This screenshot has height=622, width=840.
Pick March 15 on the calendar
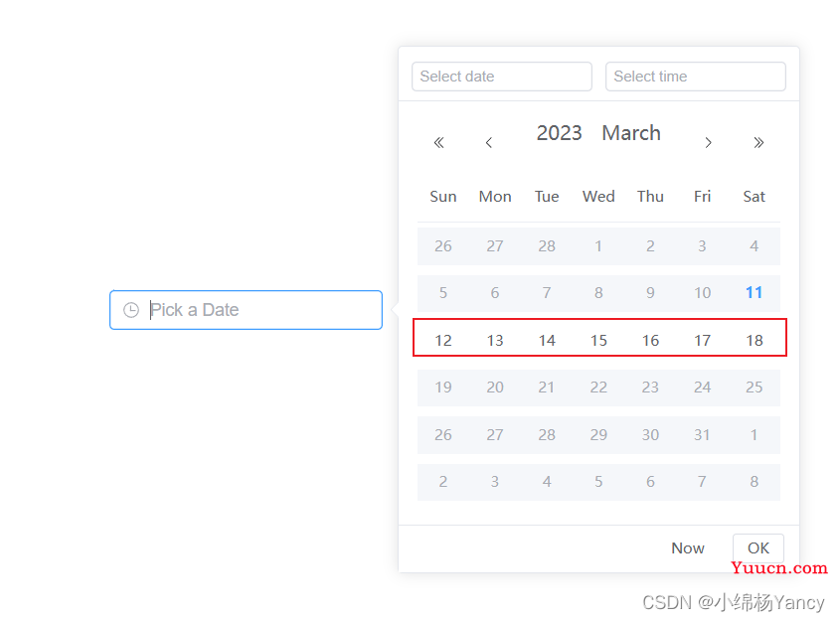click(x=598, y=341)
